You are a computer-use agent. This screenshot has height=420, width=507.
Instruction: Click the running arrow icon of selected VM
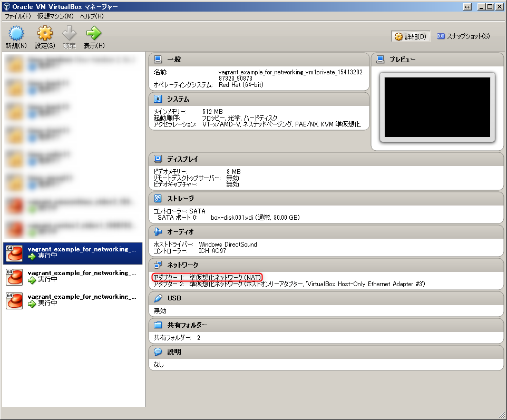32,257
